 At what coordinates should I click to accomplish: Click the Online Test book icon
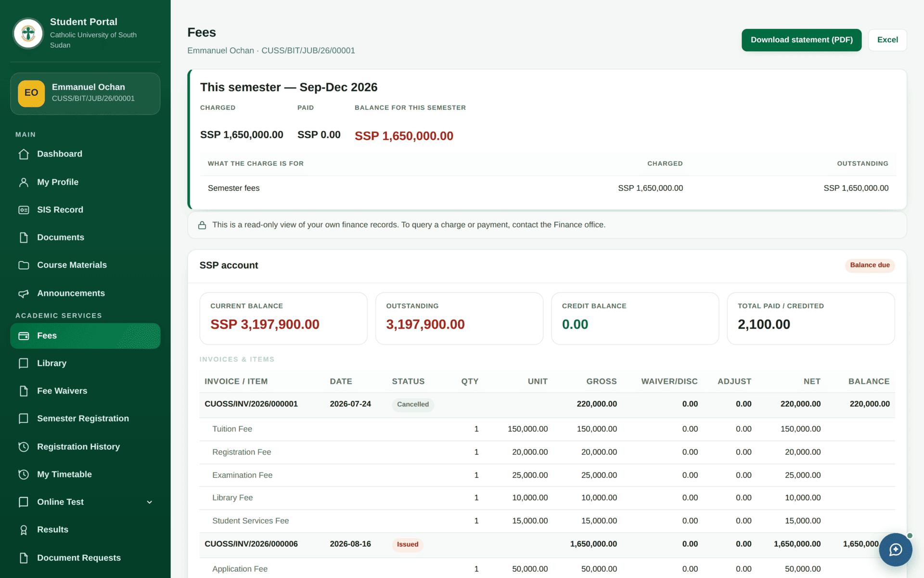pyautogui.click(x=24, y=502)
